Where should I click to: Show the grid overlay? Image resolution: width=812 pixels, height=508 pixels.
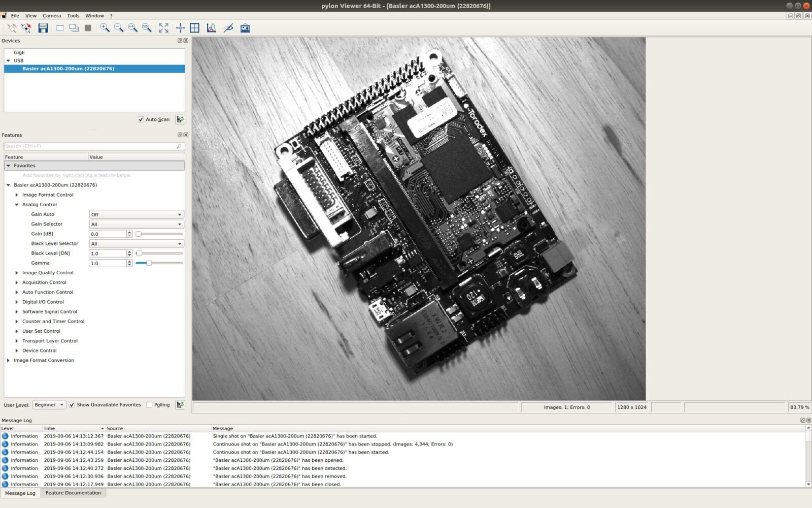194,28
